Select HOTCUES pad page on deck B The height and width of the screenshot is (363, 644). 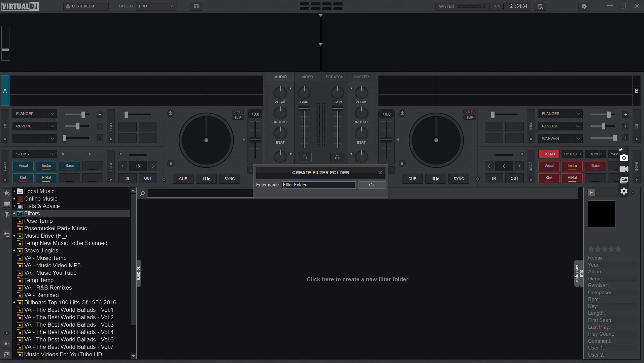tap(572, 154)
